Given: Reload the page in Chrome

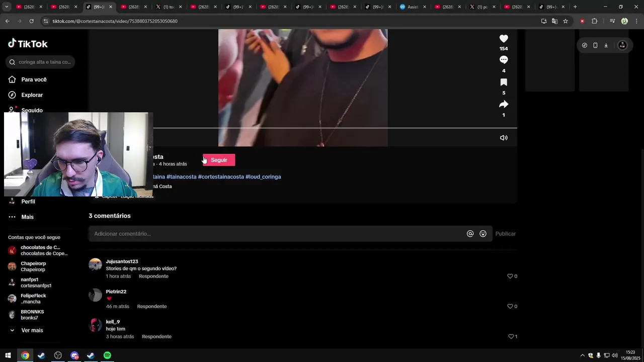Looking at the screenshot, I should pyautogui.click(x=31, y=21).
